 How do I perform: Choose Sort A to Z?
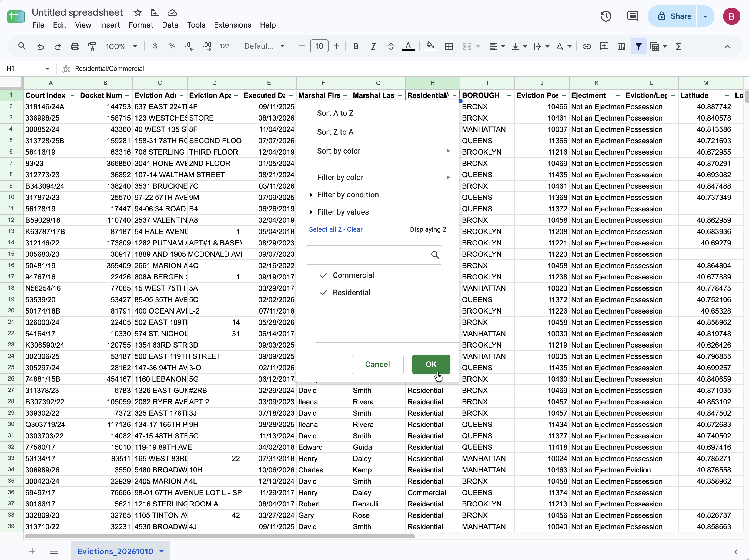335,113
